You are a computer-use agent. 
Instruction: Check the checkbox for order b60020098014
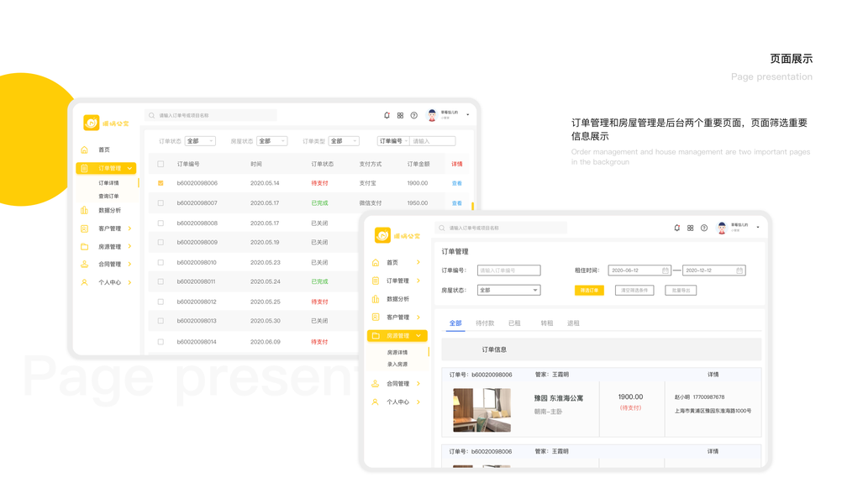click(160, 342)
